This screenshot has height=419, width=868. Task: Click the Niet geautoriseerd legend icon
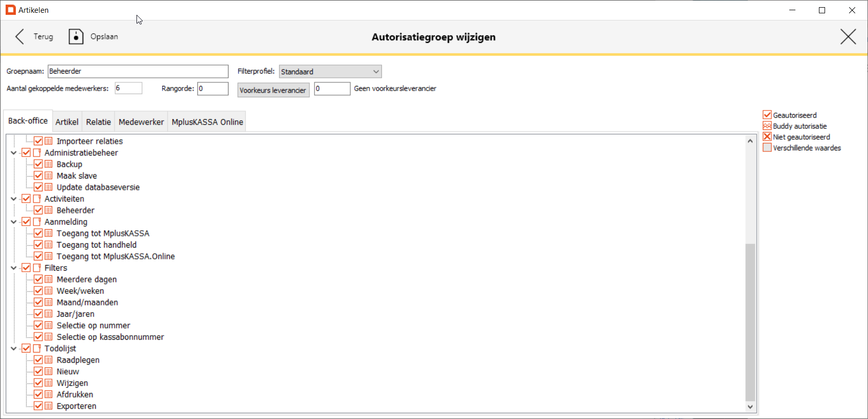coord(767,137)
